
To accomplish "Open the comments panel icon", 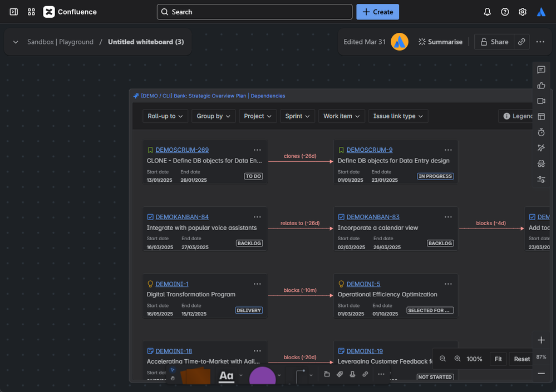I will [541, 70].
